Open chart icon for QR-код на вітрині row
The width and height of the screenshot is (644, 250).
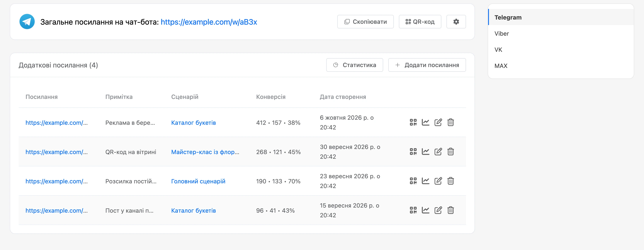(425, 152)
